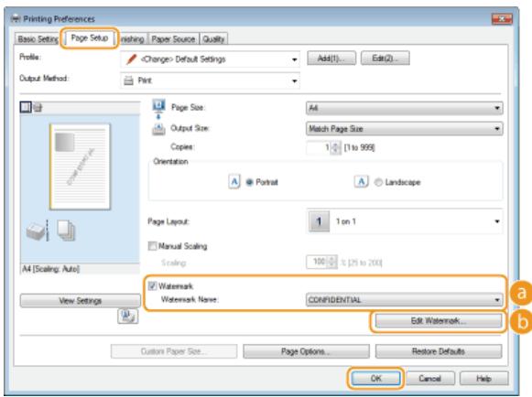Open the Page Layout dropdown
Viewport: 532px width, 397px height.
[x=404, y=221]
